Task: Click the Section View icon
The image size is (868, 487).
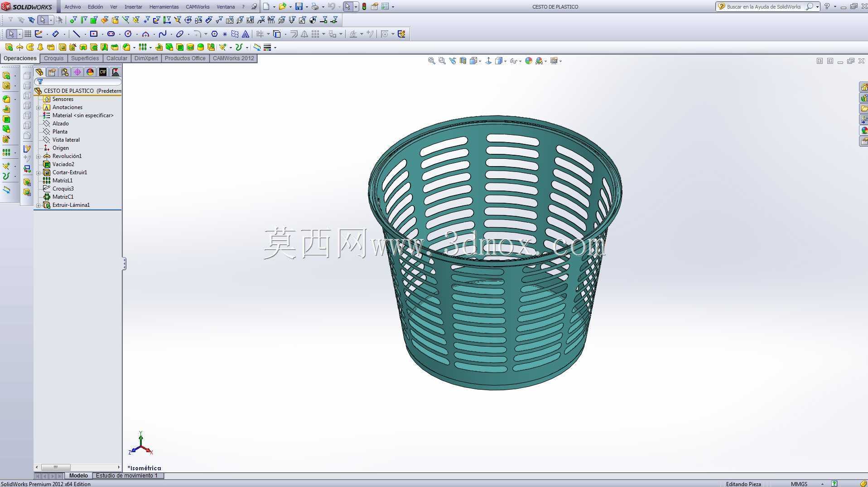Action: coord(463,61)
